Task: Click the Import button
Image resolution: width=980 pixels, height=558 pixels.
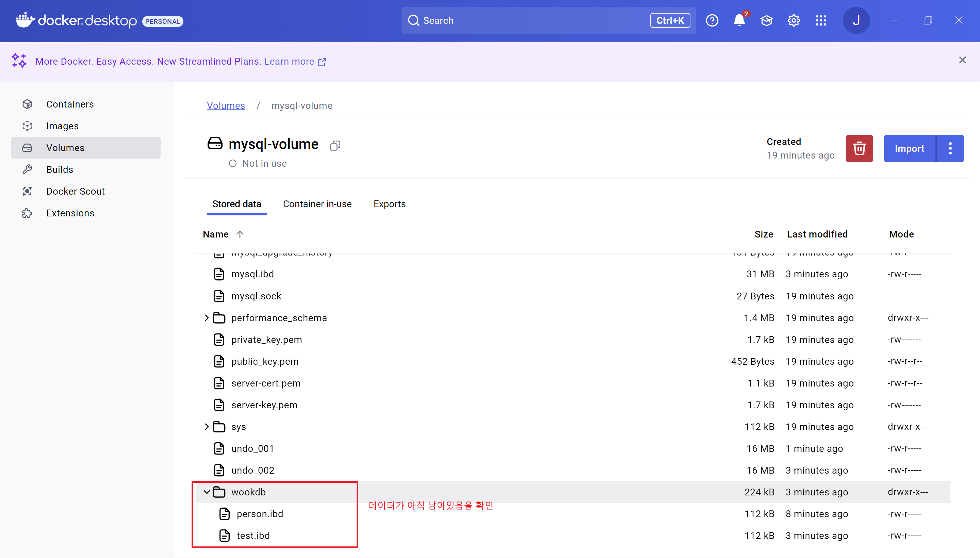Action: tap(909, 148)
